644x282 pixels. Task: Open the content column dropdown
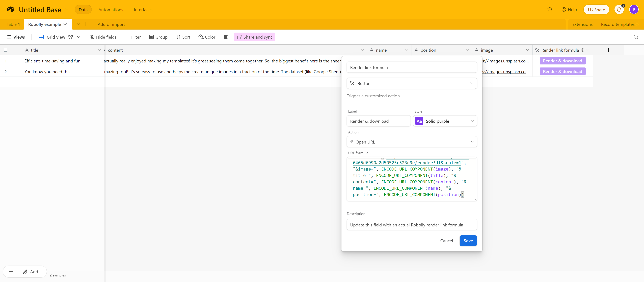(362, 50)
